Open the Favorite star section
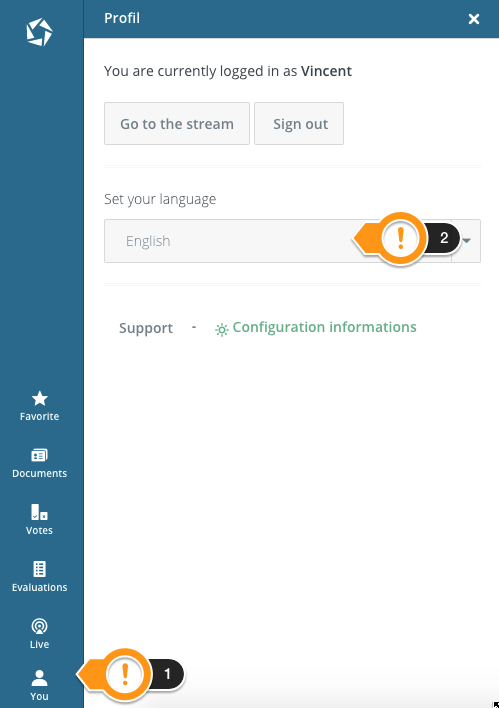Screen dimensions: 499x708 point(39,406)
